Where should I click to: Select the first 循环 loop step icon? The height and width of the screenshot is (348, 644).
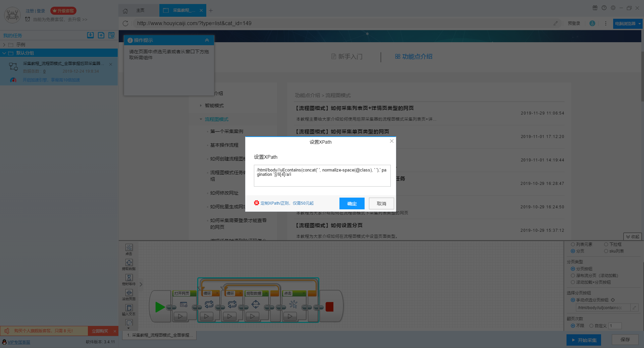[x=209, y=304]
